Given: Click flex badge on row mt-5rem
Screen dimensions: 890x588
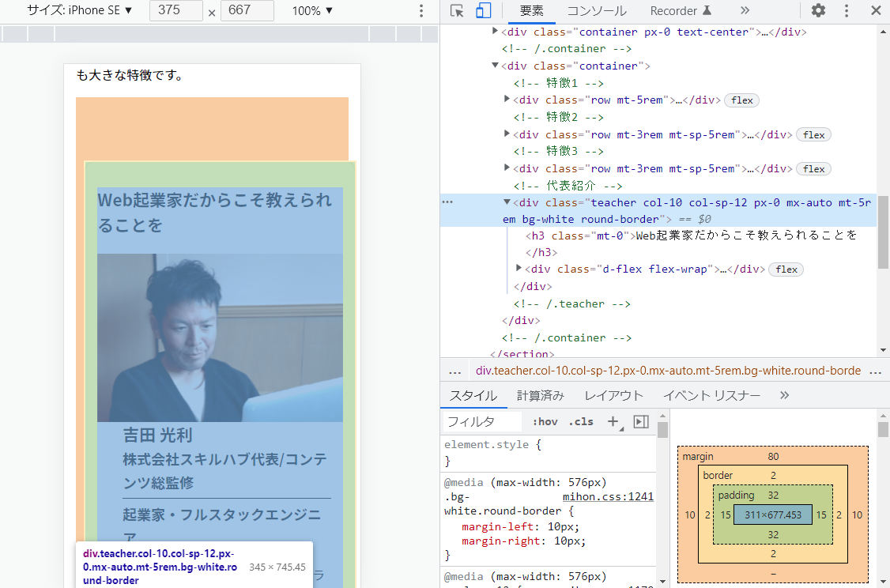Looking at the screenshot, I should [x=742, y=100].
